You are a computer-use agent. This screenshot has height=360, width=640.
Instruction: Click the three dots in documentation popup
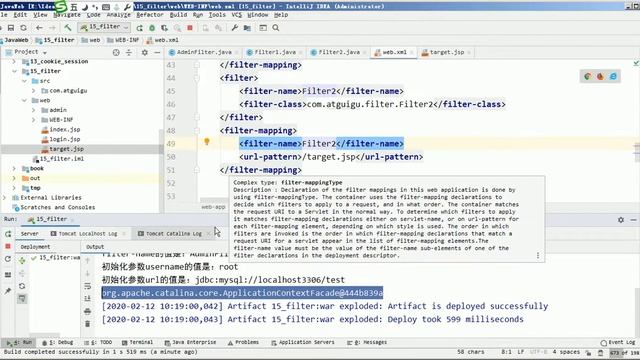point(538,255)
